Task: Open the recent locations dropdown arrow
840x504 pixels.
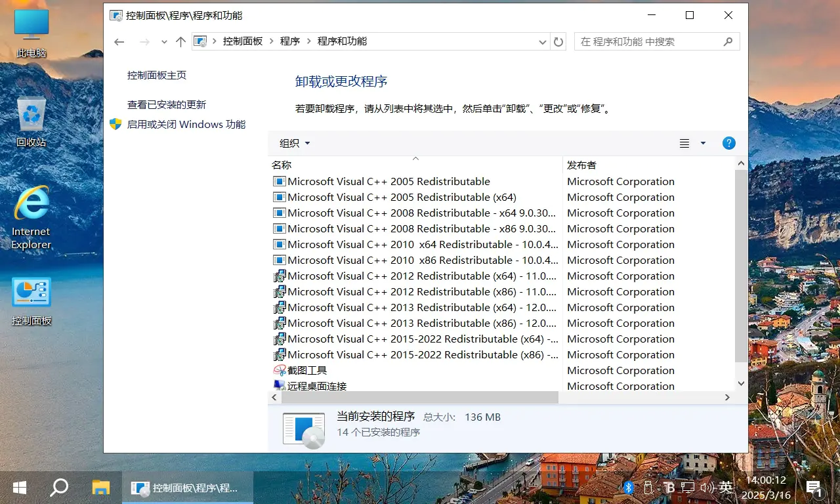Action: pyautogui.click(x=164, y=41)
